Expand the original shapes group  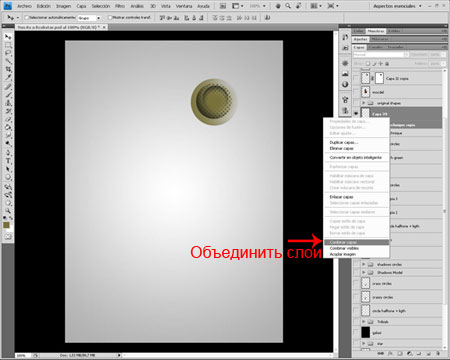364,103
